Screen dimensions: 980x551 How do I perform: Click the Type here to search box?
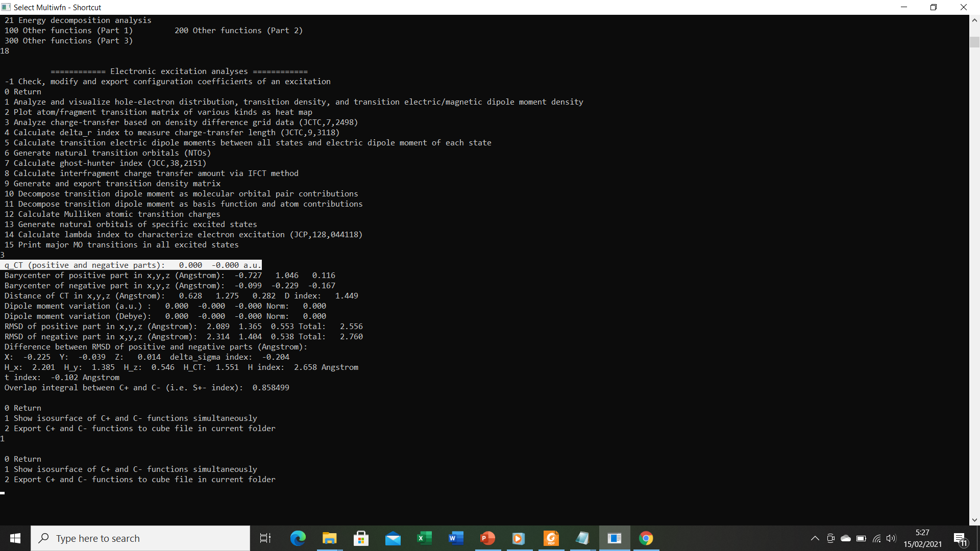[x=140, y=538]
